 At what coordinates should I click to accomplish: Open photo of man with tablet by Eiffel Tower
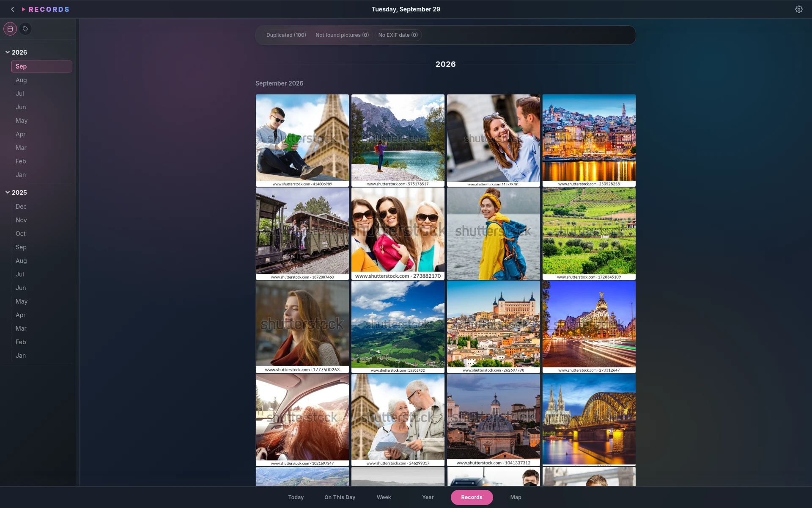302,141
